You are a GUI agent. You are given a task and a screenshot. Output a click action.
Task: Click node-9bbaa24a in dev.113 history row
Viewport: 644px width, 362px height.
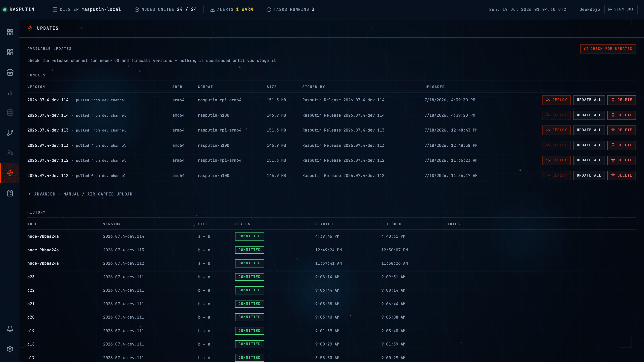(x=43, y=250)
